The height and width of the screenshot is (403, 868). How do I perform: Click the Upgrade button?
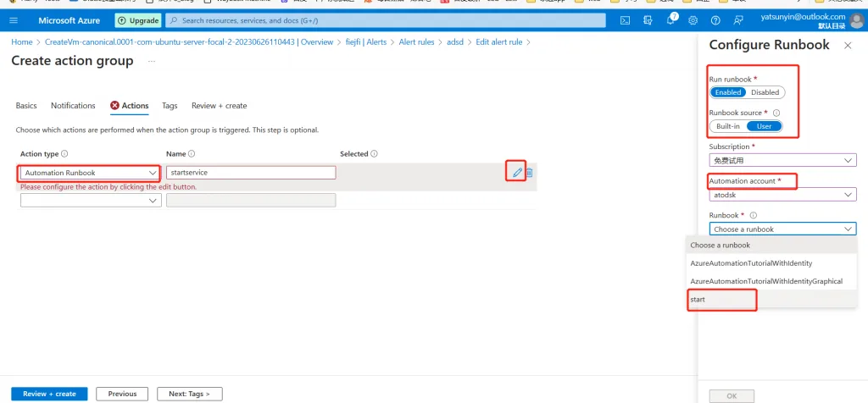138,20
